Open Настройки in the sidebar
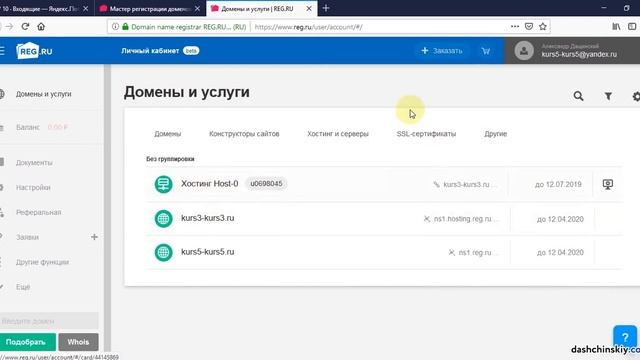The height and width of the screenshot is (360, 640). coord(33,187)
